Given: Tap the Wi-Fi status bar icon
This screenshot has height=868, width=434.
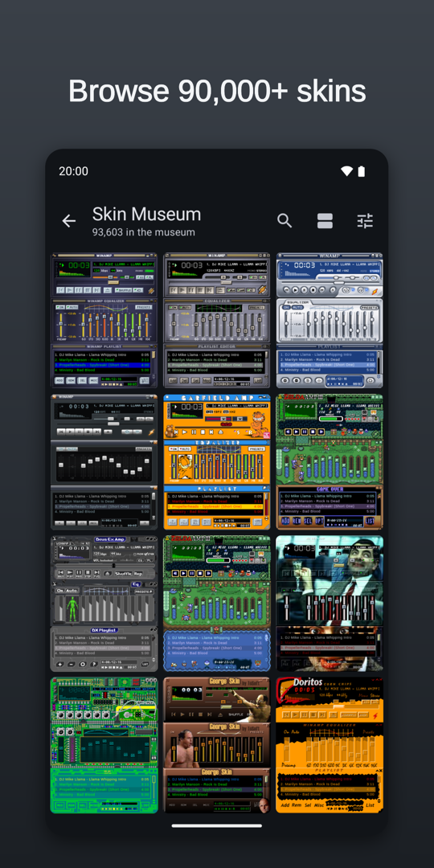Looking at the screenshot, I should click(x=346, y=171).
